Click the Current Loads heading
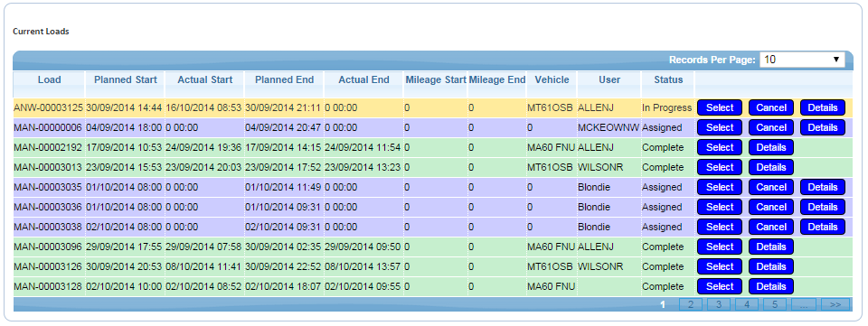Image resolution: width=868 pixels, height=326 pixels. click(41, 32)
